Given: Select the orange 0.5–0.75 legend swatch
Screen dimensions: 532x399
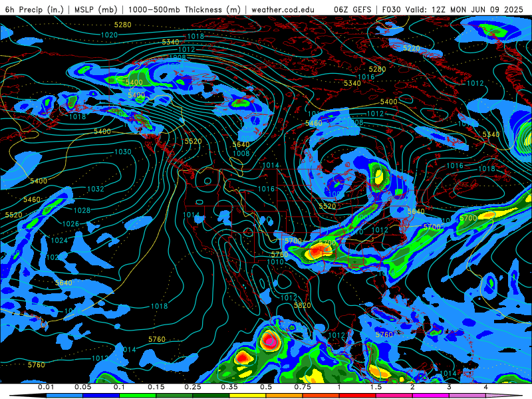Looking at the screenshot, I should tap(285, 396).
